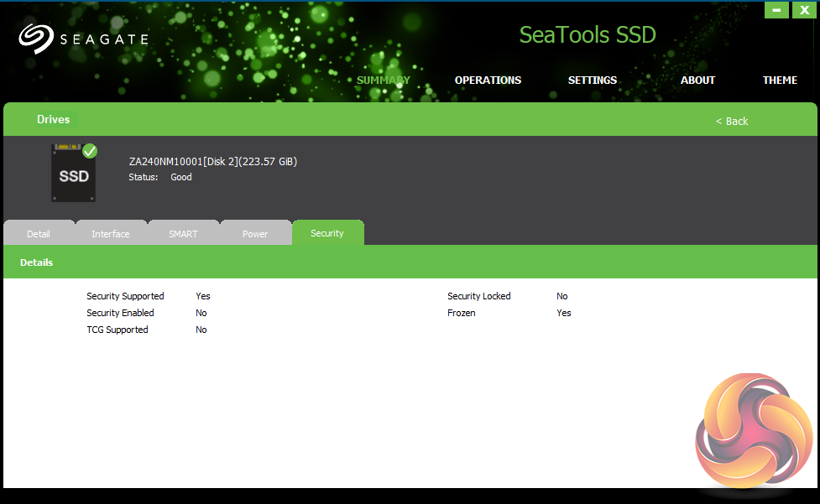Viewport: 820px width, 504px height.
Task: Open the OPERATIONS menu
Action: 488,81
